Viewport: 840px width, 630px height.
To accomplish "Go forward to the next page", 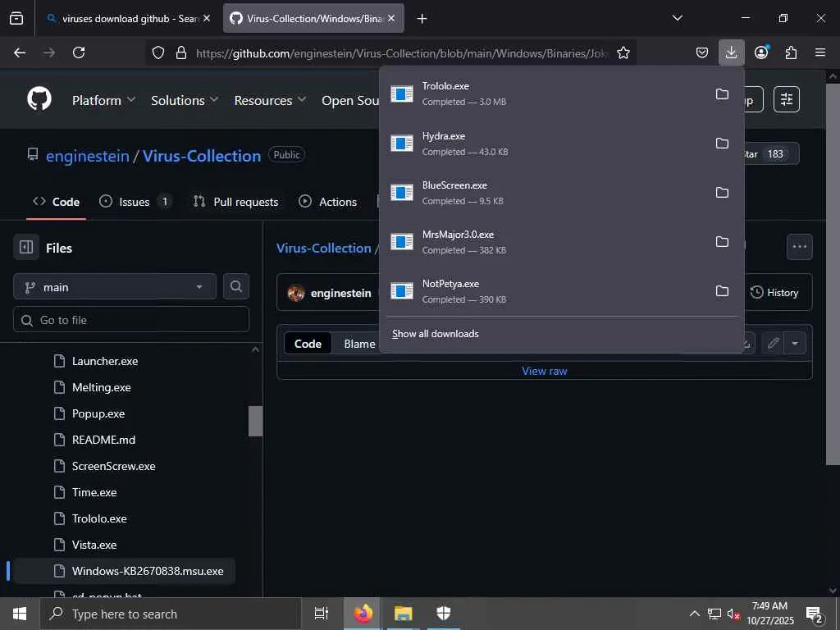I will [49, 52].
